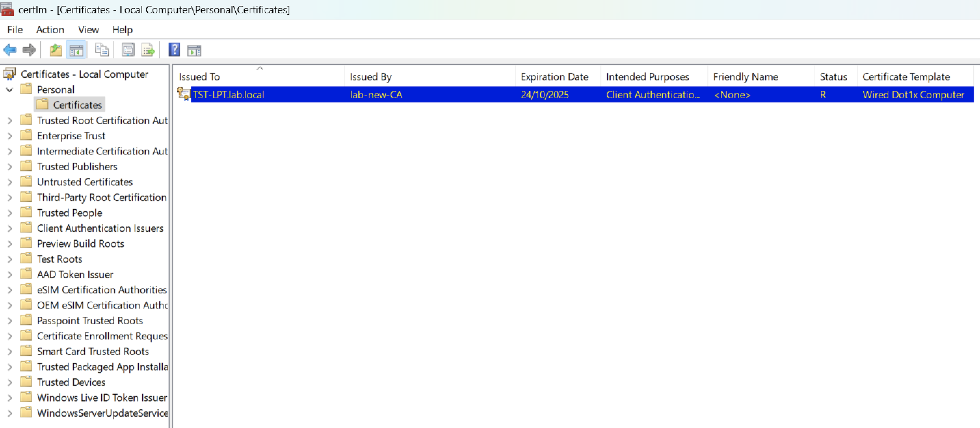Click the blue Help question mark icon
The image size is (980, 428).
pyautogui.click(x=174, y=50)
